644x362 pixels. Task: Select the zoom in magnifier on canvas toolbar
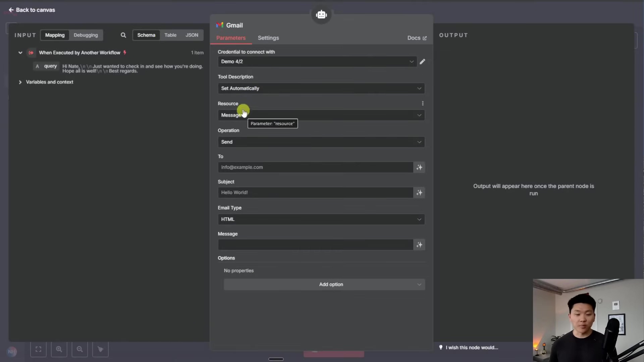pos(59,349)
